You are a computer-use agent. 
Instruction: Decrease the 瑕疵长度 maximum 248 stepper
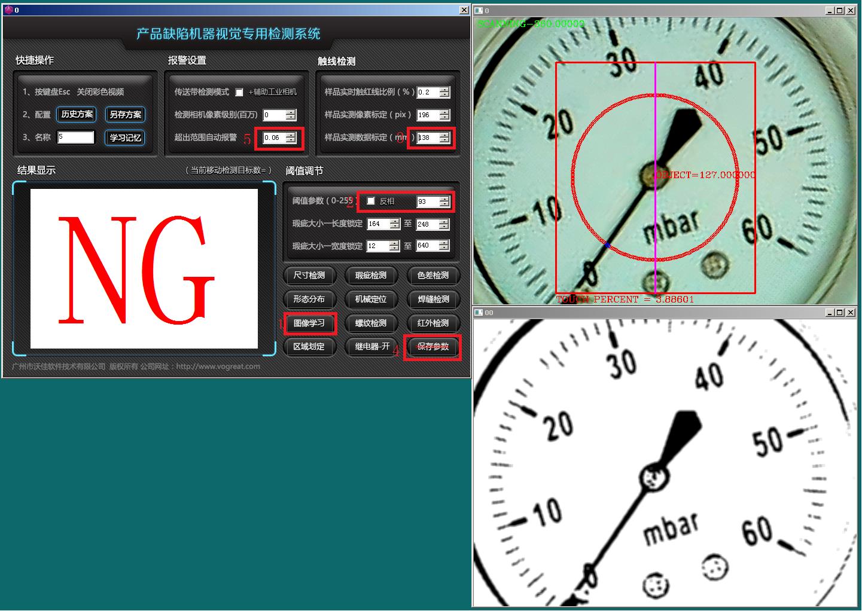click(444, 227)
